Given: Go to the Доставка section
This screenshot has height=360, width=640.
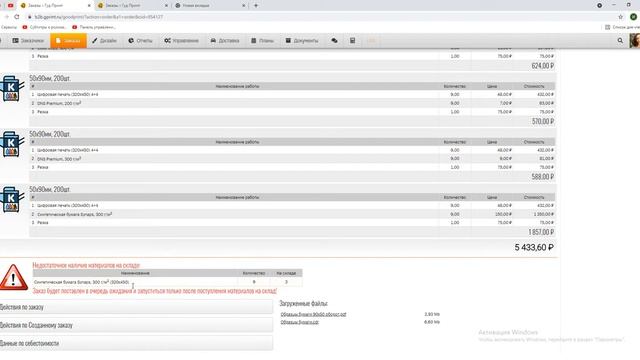Looking at the screenshot, I should 225,41.
